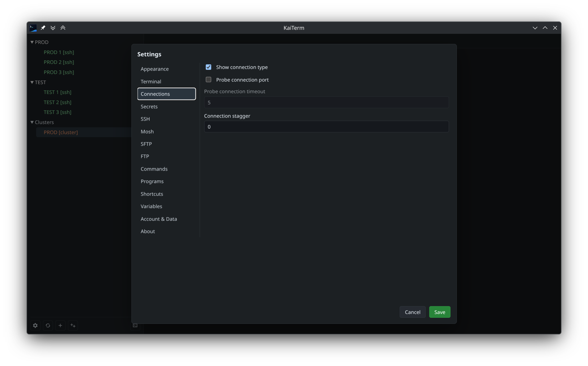Open the Commands settings section
The width and height of the screenshot is (588, 366).
[167, 169]
